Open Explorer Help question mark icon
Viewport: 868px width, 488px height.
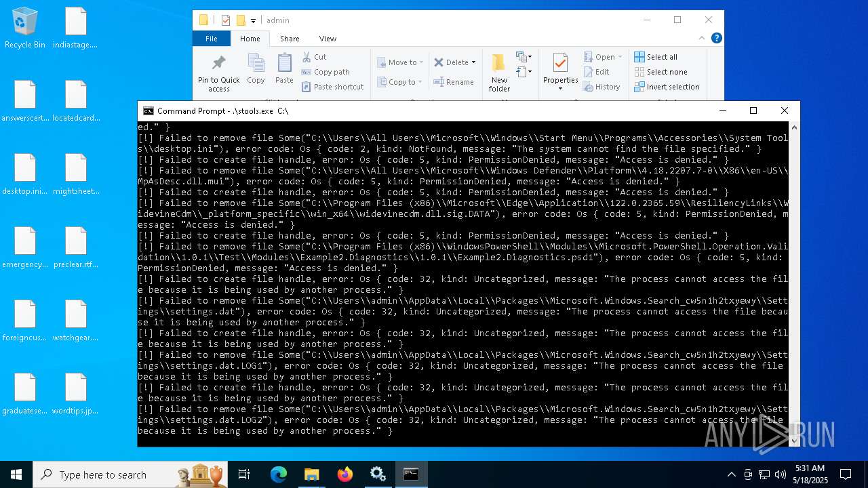pyautogui.click(x=716, y=38)
